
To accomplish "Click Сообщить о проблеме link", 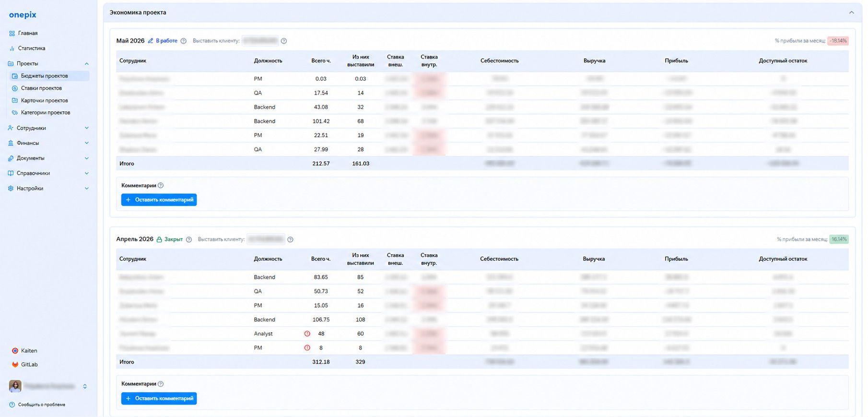I will click(37, 405).
